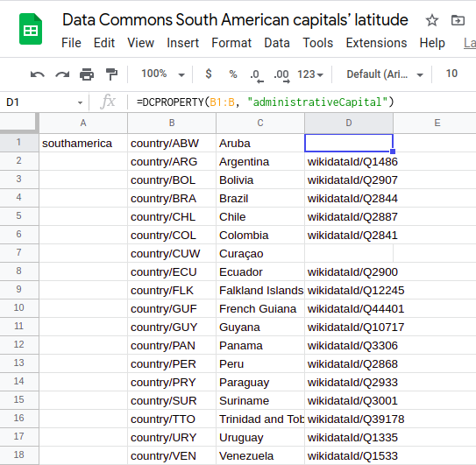The height and width of the screenshot is (465, 476).
Task: Click the Falkland Islands cell
Action: point(260,290)
